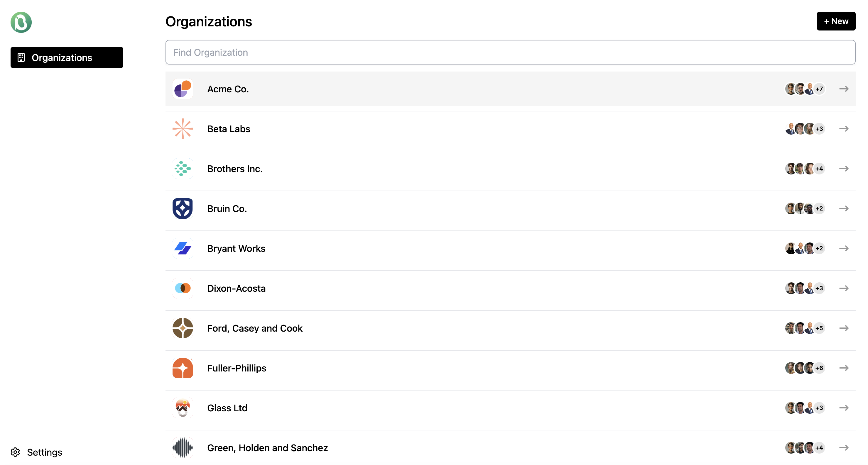Image resolution: width=868 pixels, height=465 pixels.
Task: Open Dixon-Acosta via its arrow
Action: click(844, 288)
